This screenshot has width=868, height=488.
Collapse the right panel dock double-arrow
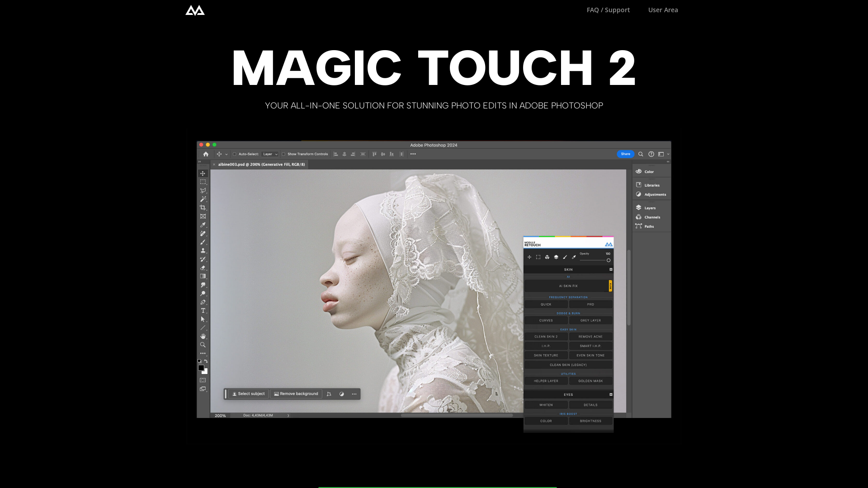point(668,161)
